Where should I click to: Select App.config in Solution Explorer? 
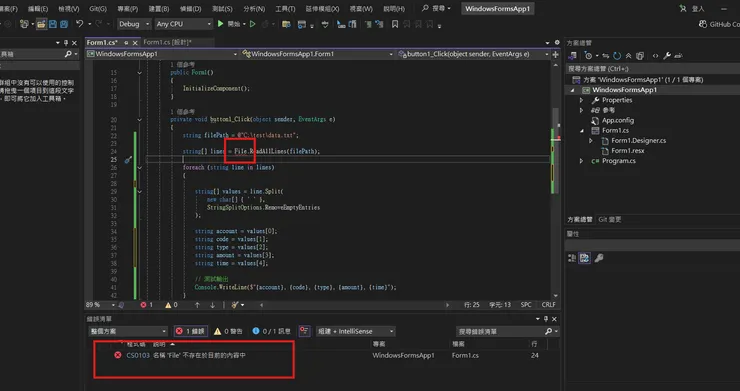coord(617,120)
